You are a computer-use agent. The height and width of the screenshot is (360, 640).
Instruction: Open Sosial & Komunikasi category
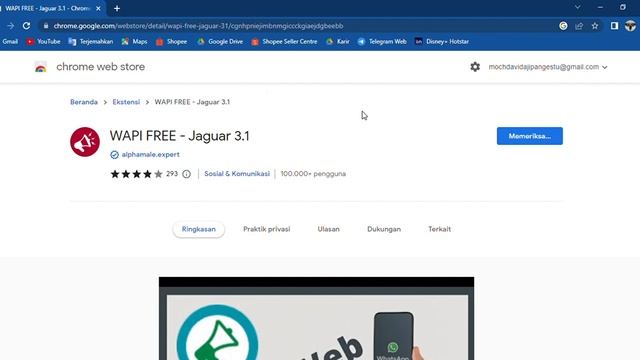tap(237, 174)
